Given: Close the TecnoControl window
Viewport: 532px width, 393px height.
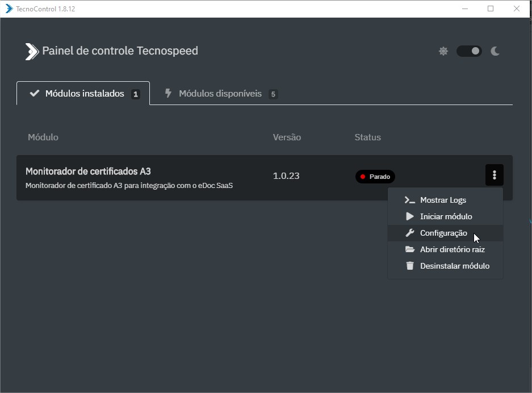Looking at the screenshot, I should click(517, 9).
